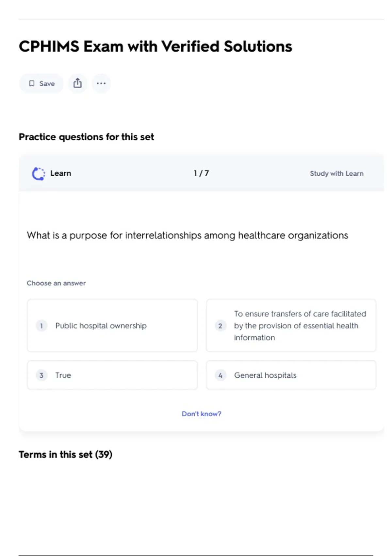Select the True answer option
This screenshot has height=556, width=392.
pos(112,375)
